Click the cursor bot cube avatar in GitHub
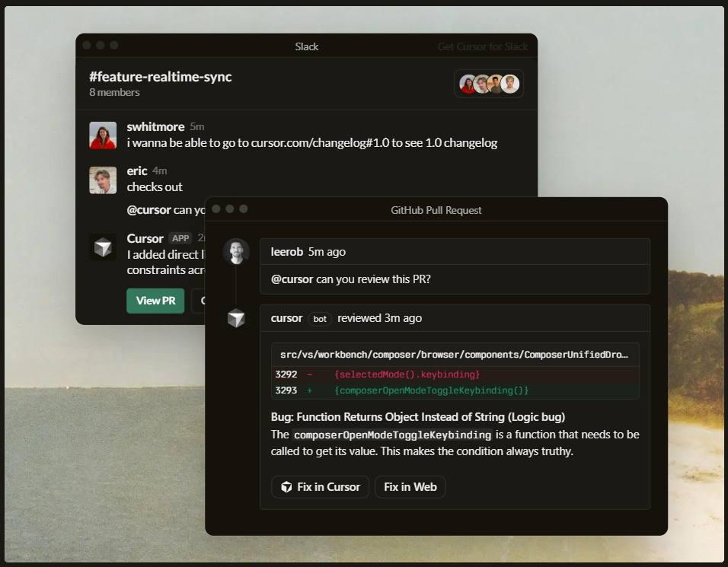This screenshot has height=567, width=728. tap(236, 318)
